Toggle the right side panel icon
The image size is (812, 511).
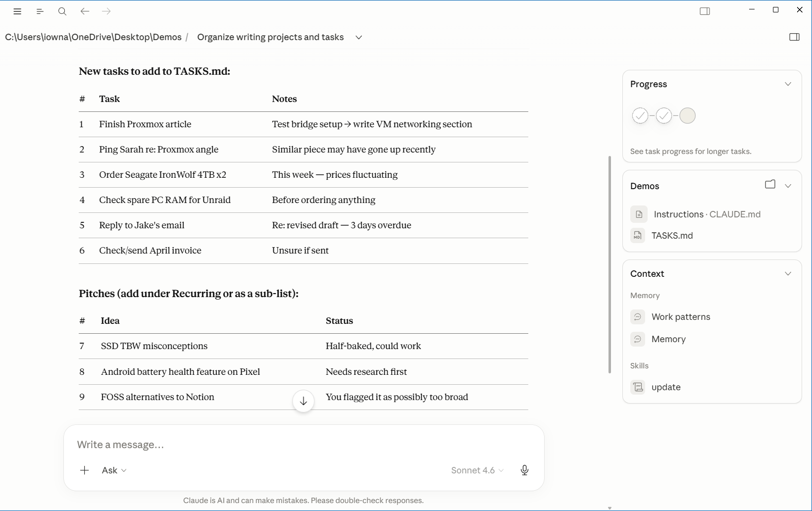[x=794, y=37]
